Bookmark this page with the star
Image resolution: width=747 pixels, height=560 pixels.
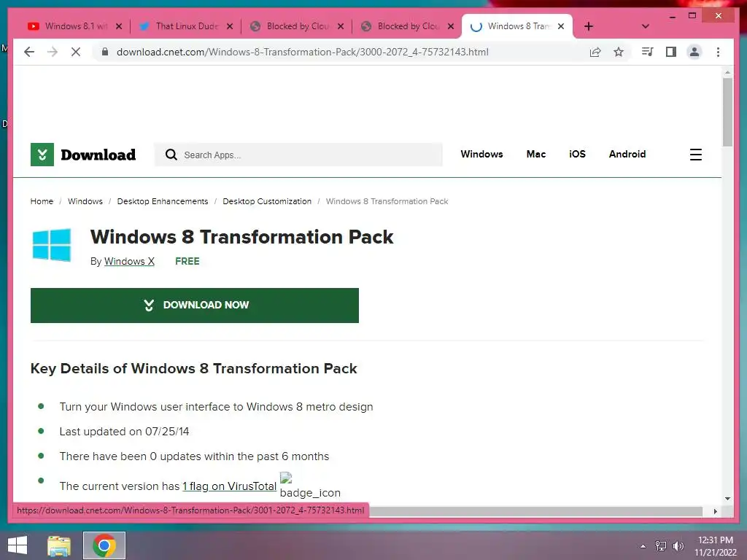(x=619, y=52)
